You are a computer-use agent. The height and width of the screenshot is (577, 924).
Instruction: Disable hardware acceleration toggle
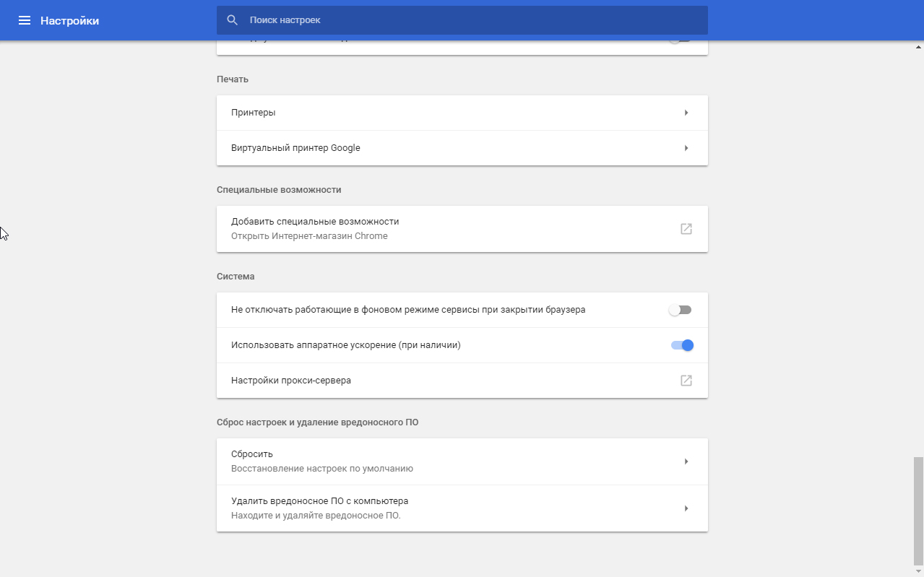682,345
